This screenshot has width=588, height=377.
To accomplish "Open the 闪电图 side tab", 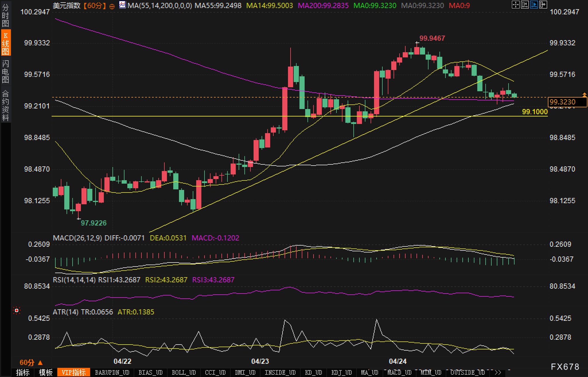I will point(5,71).
